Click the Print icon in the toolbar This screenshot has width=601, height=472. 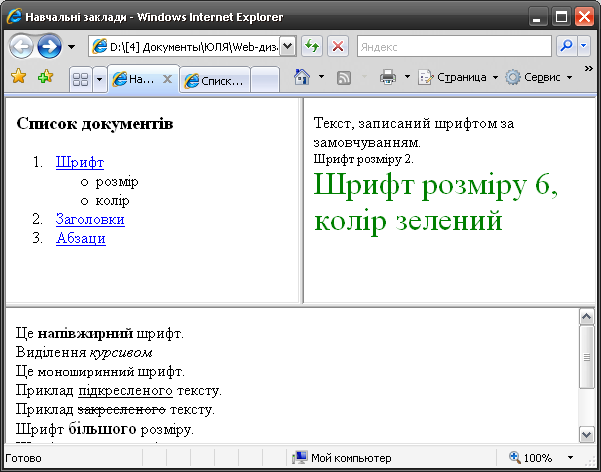[x=388, y=77]
